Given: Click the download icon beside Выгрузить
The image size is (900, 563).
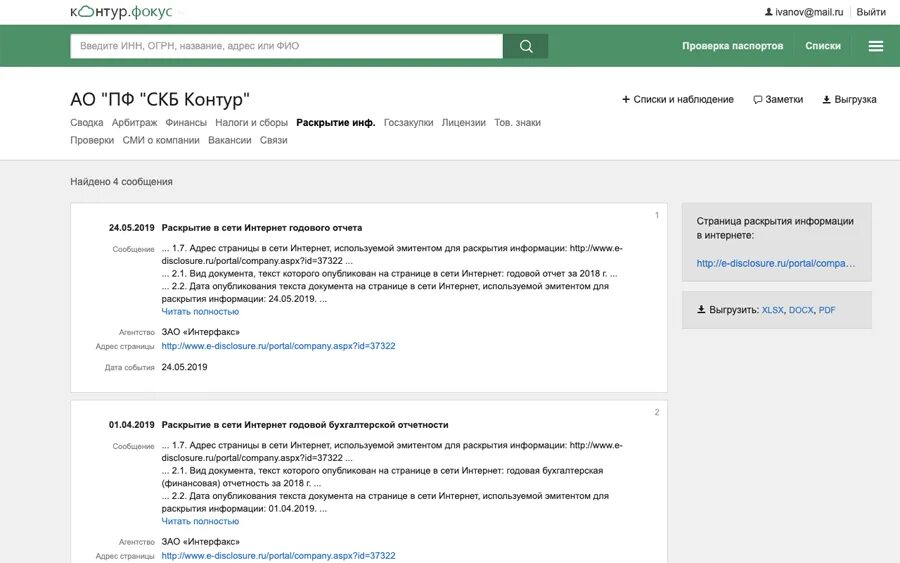Looking at the screenshot, I should pos(701,309).
